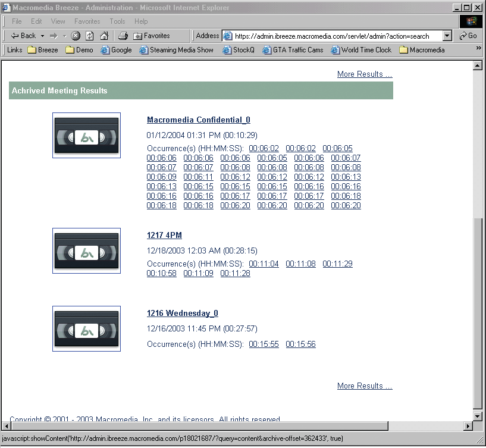The image size is (486, 448).
Task: Click inside the address URL field
Action: (x=333, y=36)
